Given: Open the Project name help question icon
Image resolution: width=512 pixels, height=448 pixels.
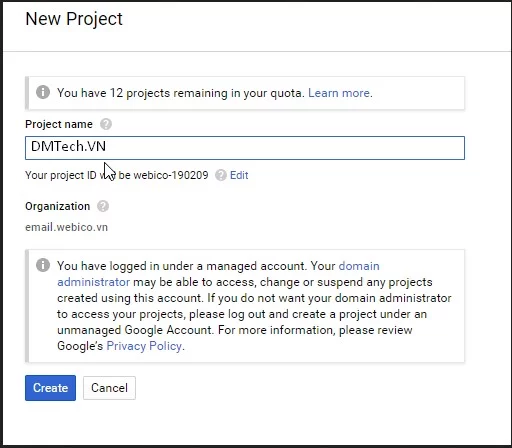Looking at the screenshot, I should tap(106, 124).
